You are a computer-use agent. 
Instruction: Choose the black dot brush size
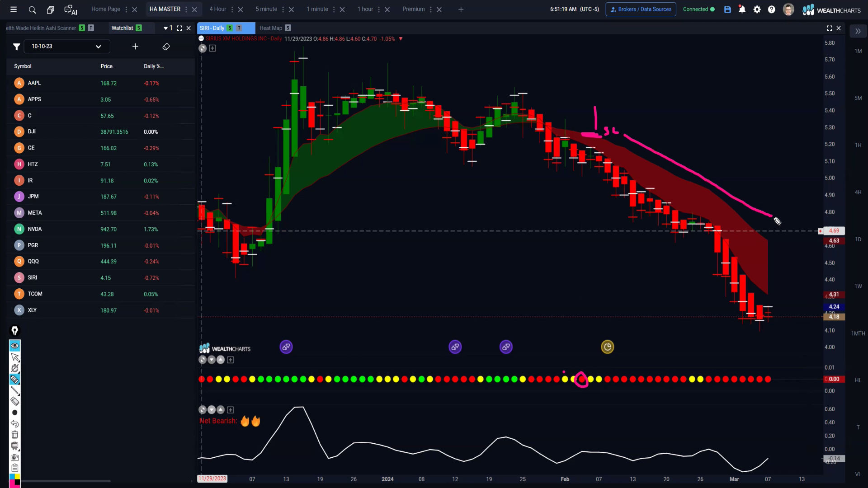[14, 413]
